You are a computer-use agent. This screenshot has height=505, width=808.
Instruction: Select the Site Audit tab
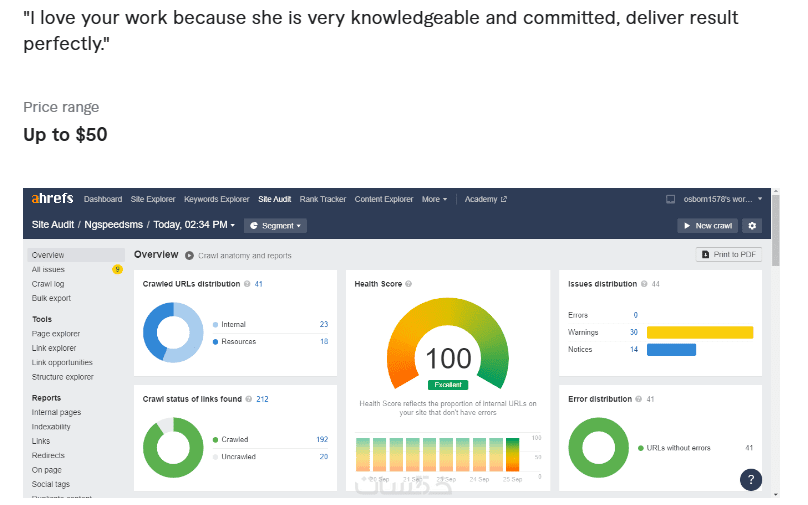pyautogui.click(x=275, y=199)
